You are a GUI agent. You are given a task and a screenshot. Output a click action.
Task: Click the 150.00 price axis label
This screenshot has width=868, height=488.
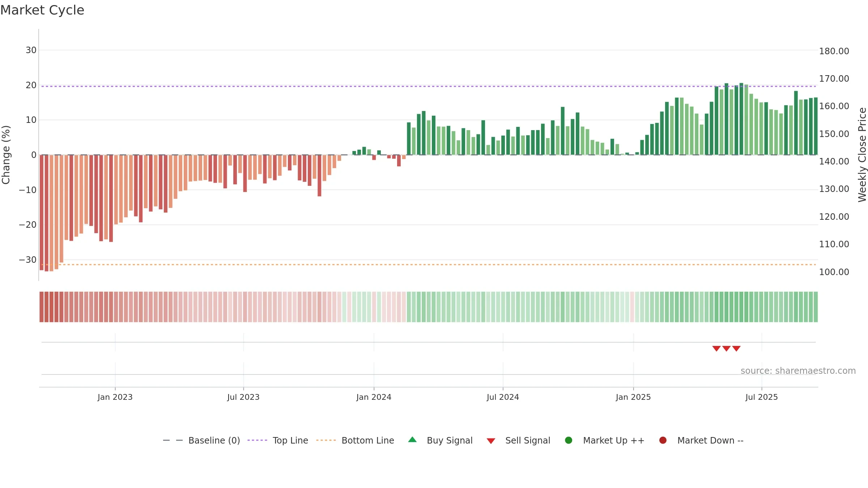click(834, 134)
